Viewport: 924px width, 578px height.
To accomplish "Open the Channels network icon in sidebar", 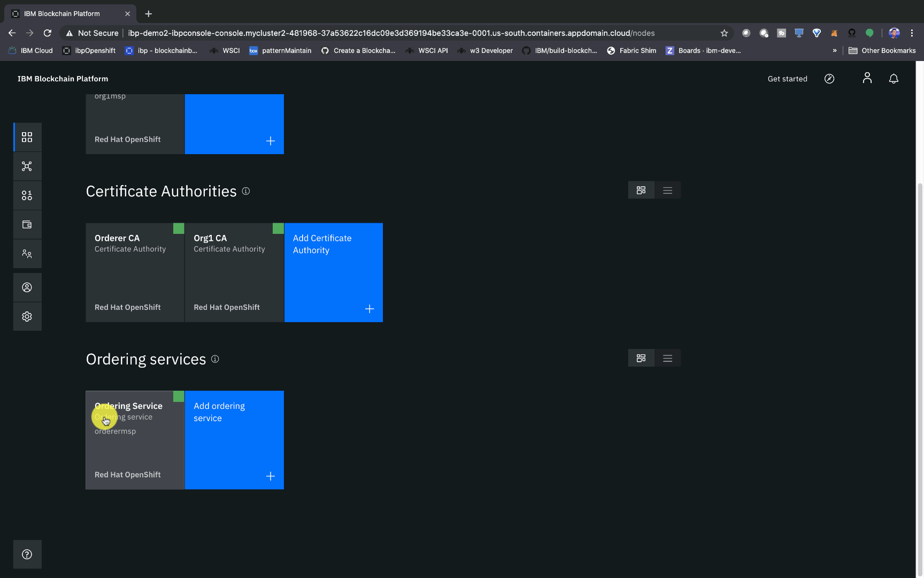I will pos(27,166).
